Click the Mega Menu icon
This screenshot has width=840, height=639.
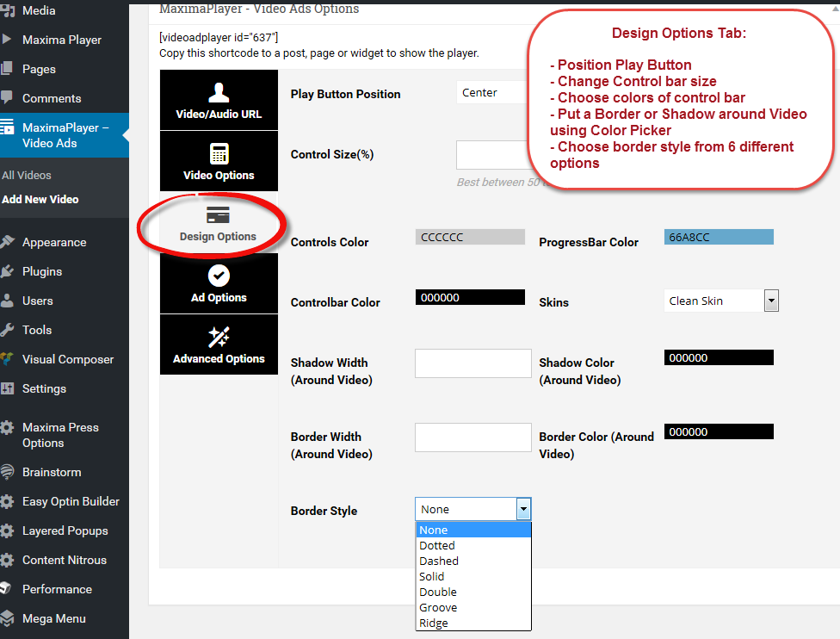[7, 618]
